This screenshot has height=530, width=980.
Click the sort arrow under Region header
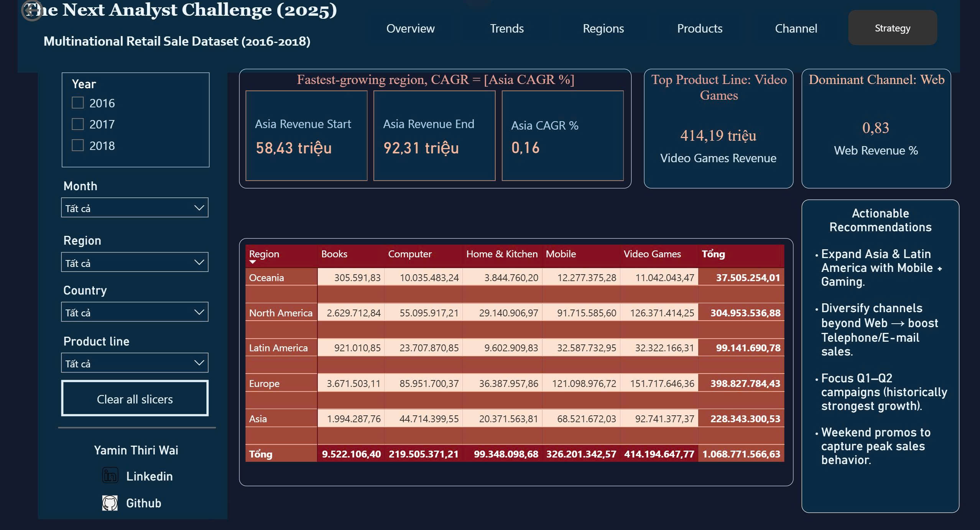point(252,262)
